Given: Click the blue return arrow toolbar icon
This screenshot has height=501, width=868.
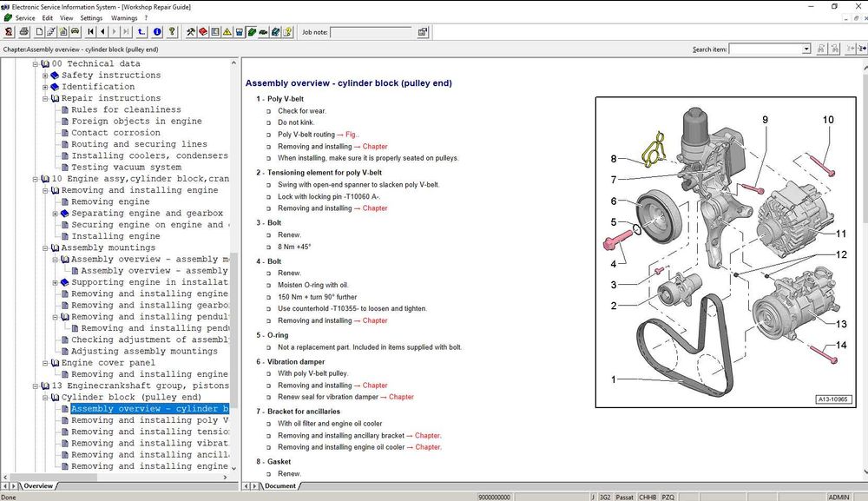Looking at the screenshot, I should (x=141, y=32).
